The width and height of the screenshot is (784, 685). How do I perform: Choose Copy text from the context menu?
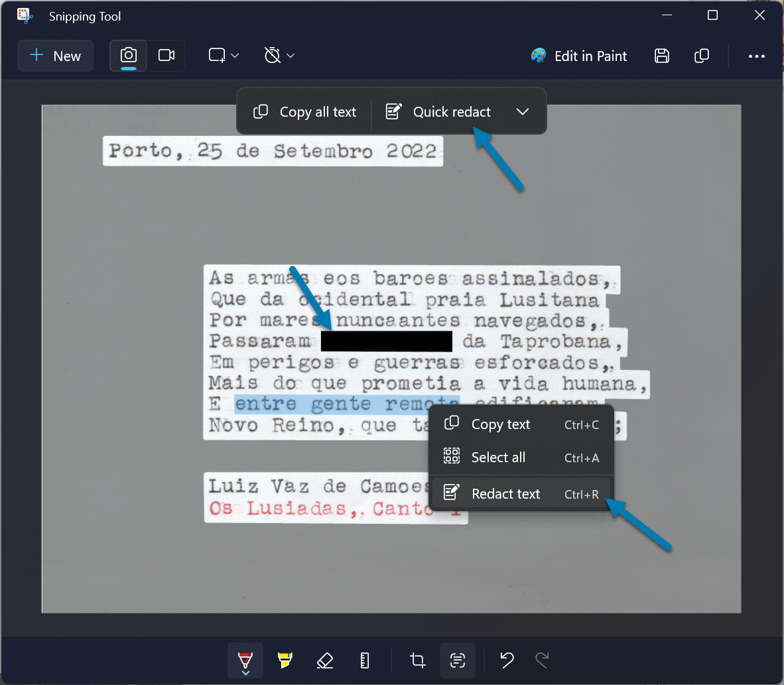pos(521,424)
